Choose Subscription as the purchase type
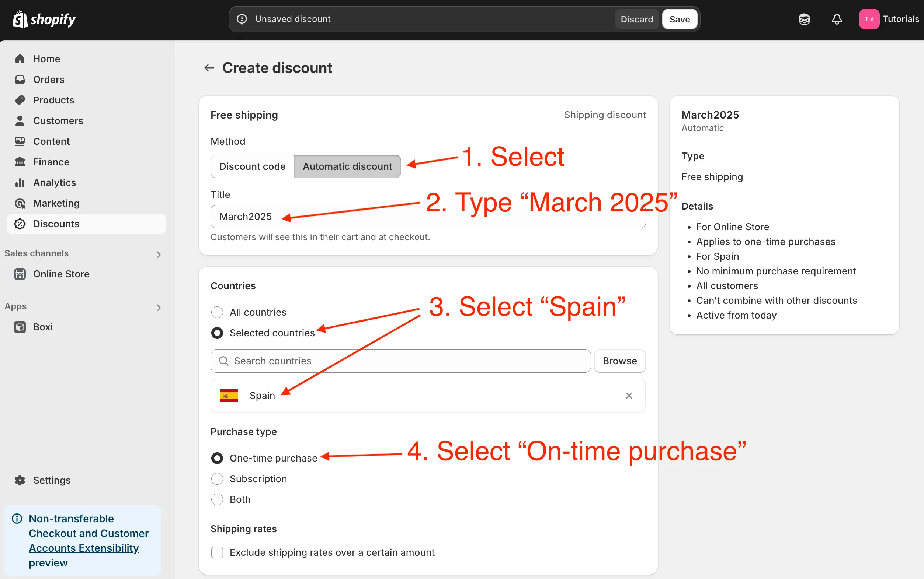 217,479
